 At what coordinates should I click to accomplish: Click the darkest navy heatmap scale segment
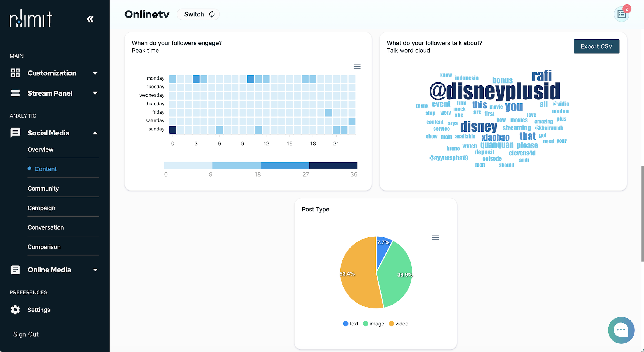tap(333, 165)
